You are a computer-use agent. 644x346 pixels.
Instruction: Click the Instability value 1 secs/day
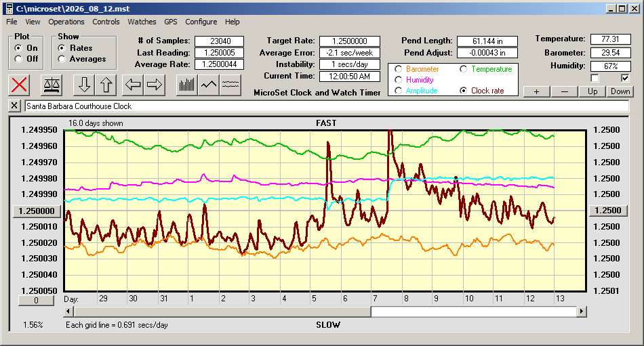point(350,64)
